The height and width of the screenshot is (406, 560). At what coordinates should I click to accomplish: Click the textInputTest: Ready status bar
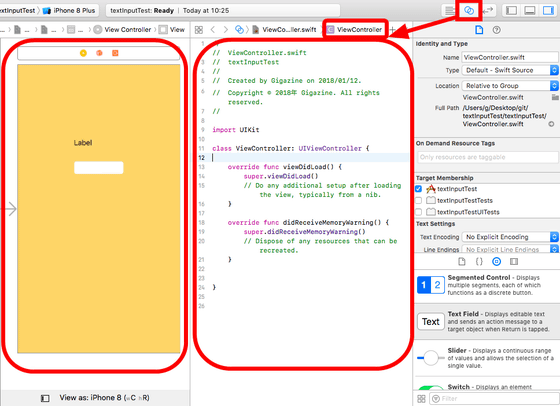[x=222, y=11]
